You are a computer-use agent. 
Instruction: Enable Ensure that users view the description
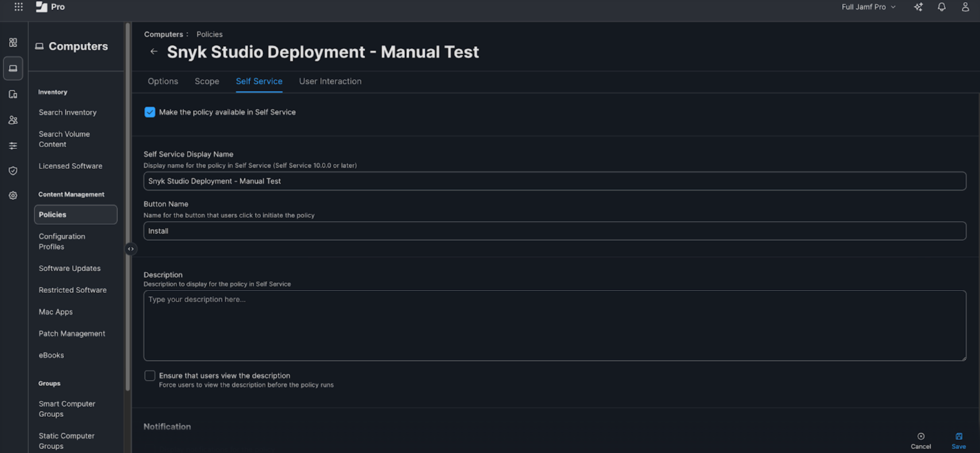point(150,376)
